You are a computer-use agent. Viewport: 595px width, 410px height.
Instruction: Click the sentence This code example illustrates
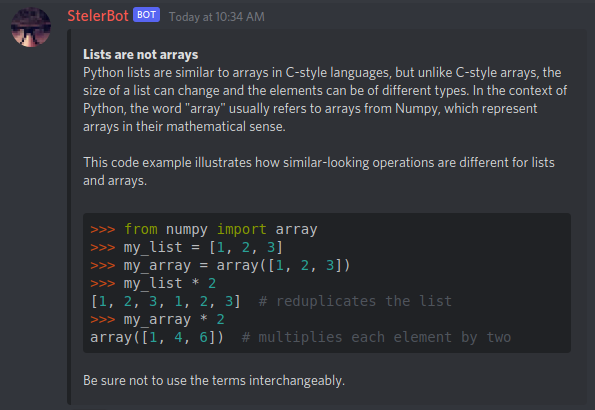point(319,171)
